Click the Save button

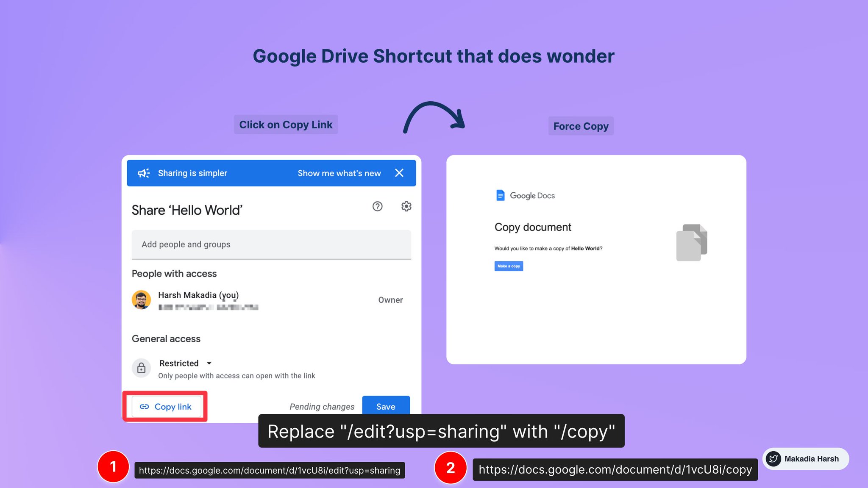386,407
